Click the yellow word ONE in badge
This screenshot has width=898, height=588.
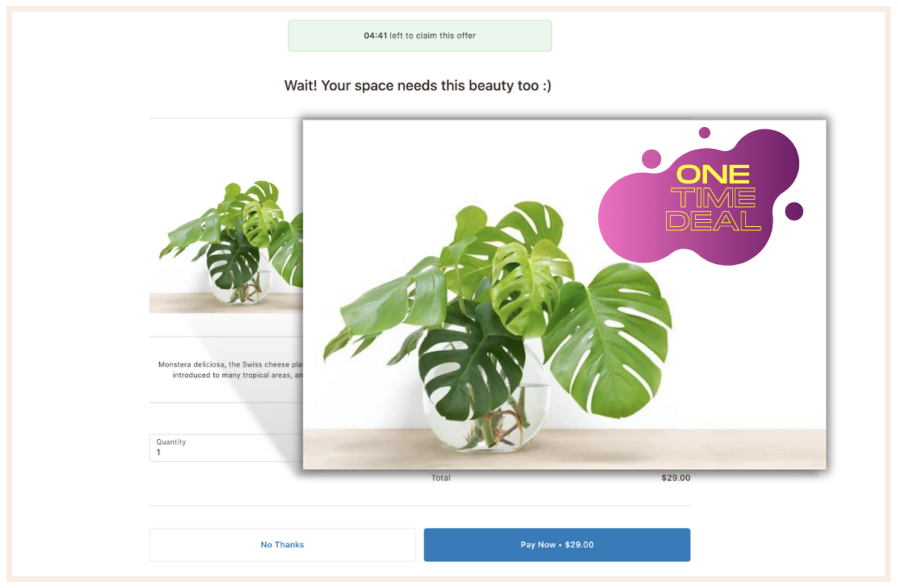pyautogui.click(x=713, y=174)
